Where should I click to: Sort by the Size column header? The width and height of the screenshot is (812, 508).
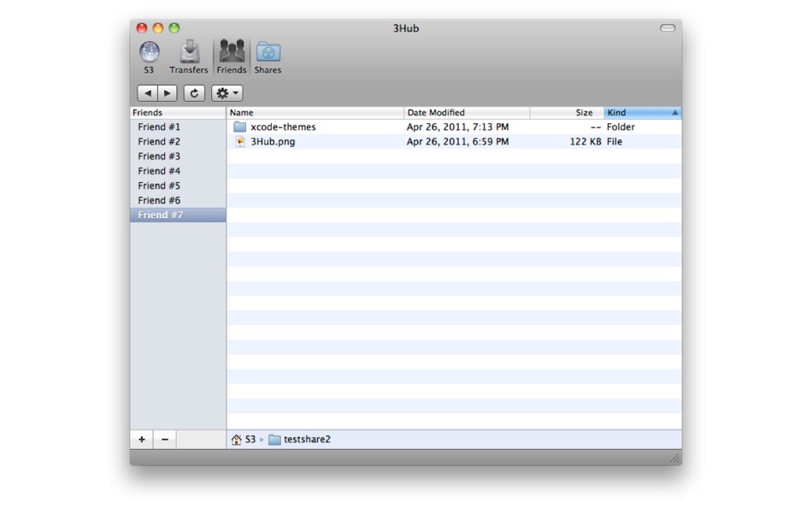[567, 113]
